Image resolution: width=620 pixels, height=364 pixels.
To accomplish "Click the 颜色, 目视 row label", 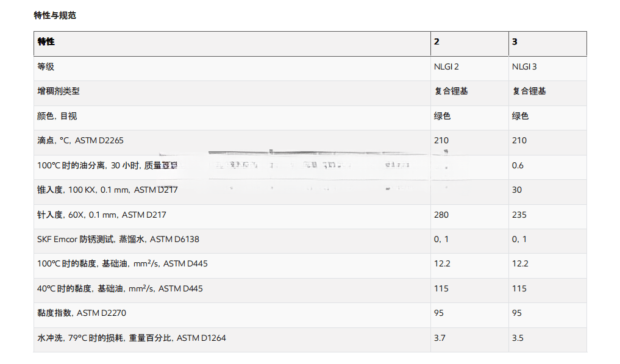I will pos(57,116).
